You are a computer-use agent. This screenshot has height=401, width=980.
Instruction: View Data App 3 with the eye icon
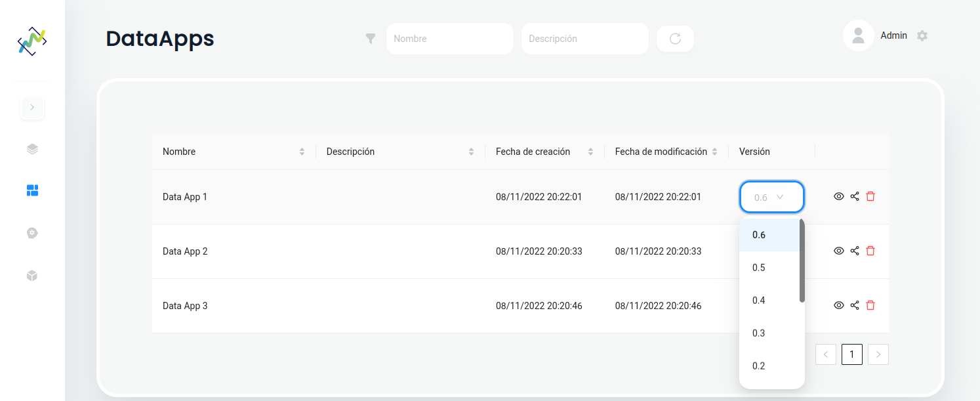coord(838,305)
